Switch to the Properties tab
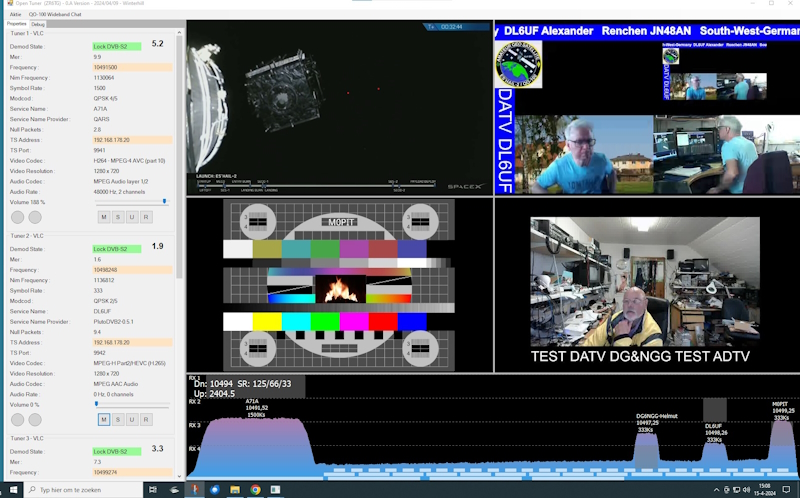 [16, 24]
